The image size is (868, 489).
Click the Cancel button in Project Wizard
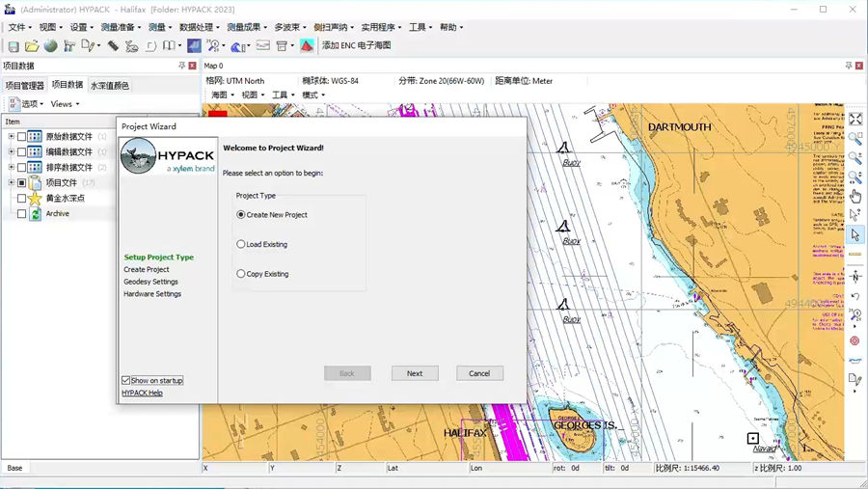pos(479,373)
